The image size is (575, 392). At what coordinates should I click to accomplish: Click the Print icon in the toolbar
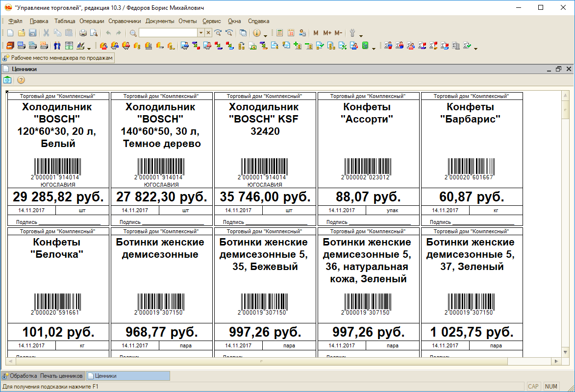(83, 33)
